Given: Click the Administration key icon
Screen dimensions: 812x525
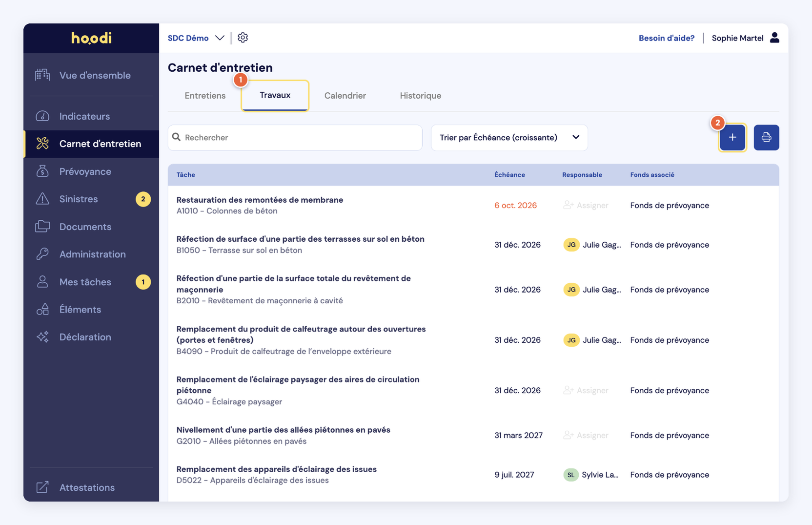Looking at the screenshot, I should pos(42,254).
